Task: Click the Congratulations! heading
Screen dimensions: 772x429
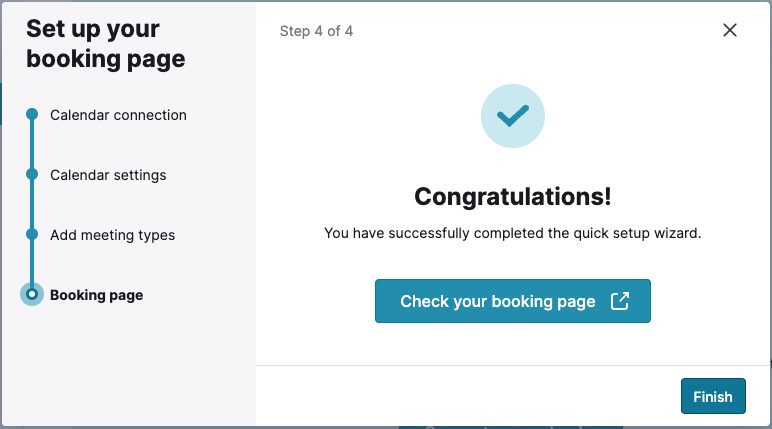Action: coord(512,197)
